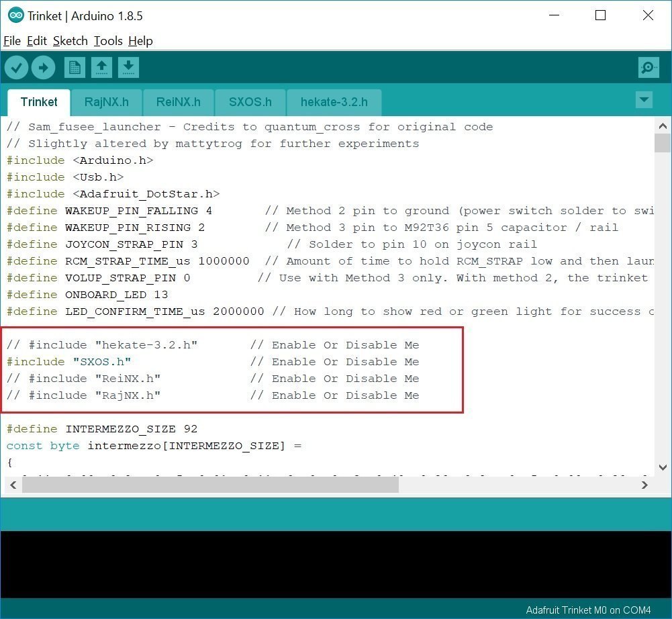Click the vertical scrollbar up arrow
This screenshot has height=619, width=672.
(663, 126)
